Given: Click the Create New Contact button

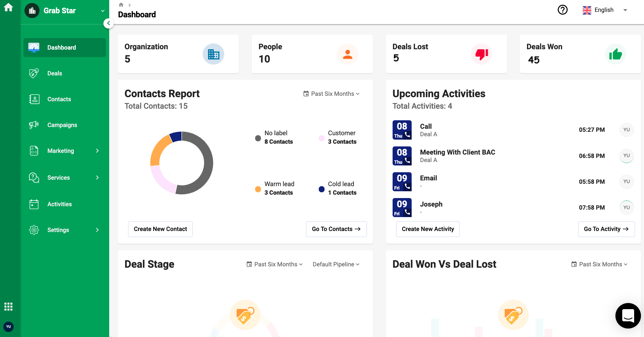Looking at the screenshot, I should click(160, 229).
